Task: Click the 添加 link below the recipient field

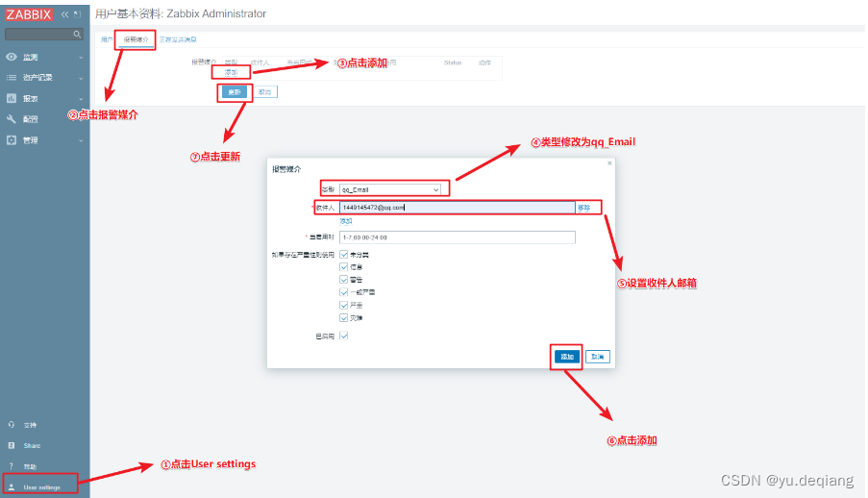Action: point(346,221)
